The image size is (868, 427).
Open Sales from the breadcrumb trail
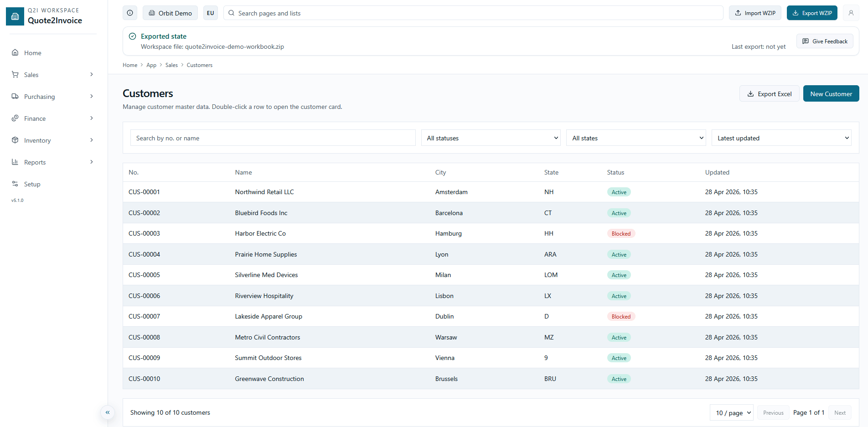tap(171, 65)
